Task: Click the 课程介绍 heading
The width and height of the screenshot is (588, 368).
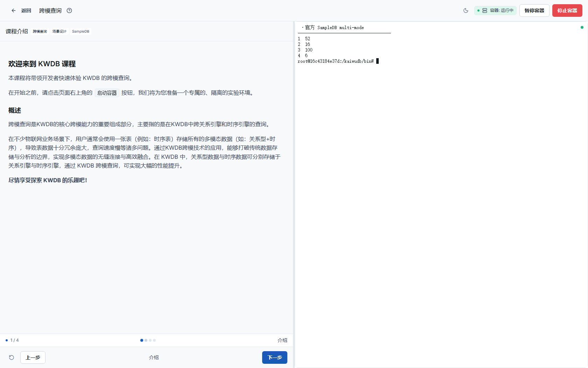Action: click(17, 32)
